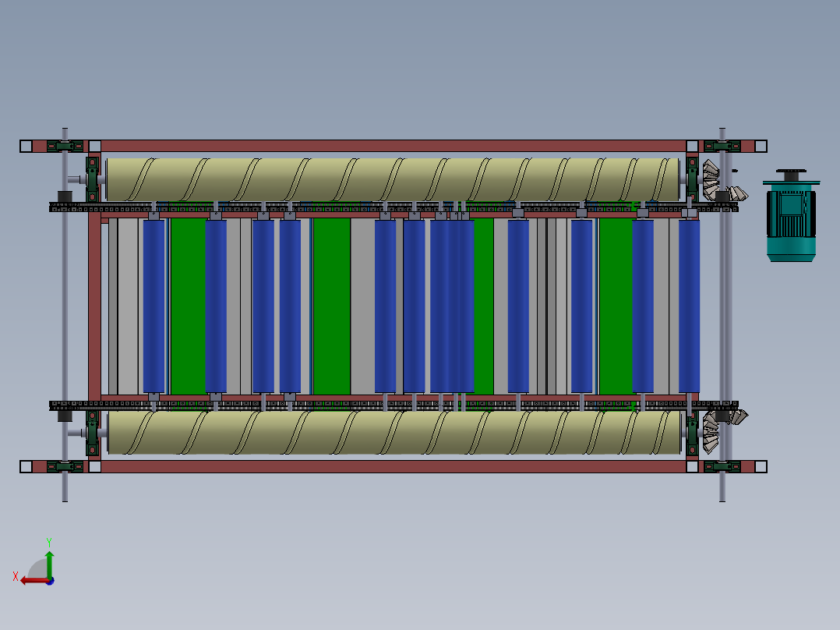Pick the bottom-right green pillow block bearing
840x630 pixels.
pos(722,466)
